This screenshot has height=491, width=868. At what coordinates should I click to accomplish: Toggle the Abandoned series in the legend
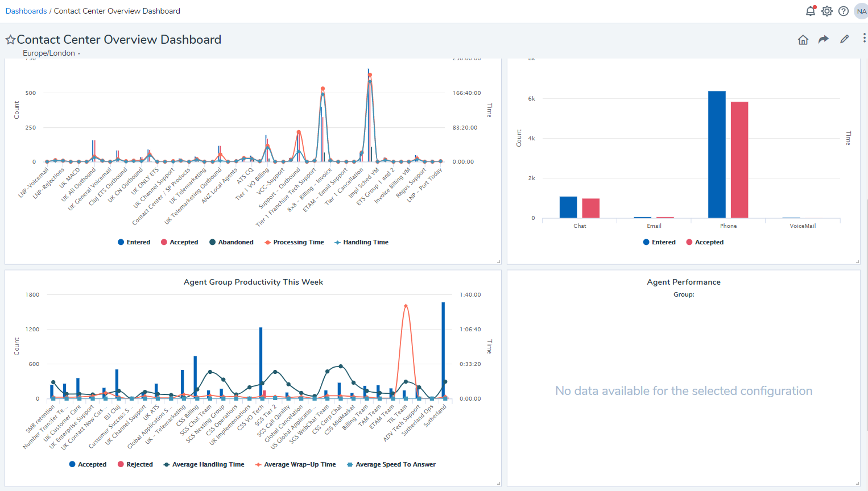231,242
